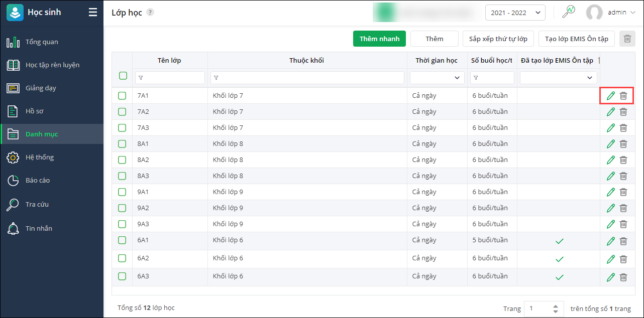Open the Đã tạo lớp EMIS Ôn tập filter dropdown
644x318 pixels.
(558, 78)
